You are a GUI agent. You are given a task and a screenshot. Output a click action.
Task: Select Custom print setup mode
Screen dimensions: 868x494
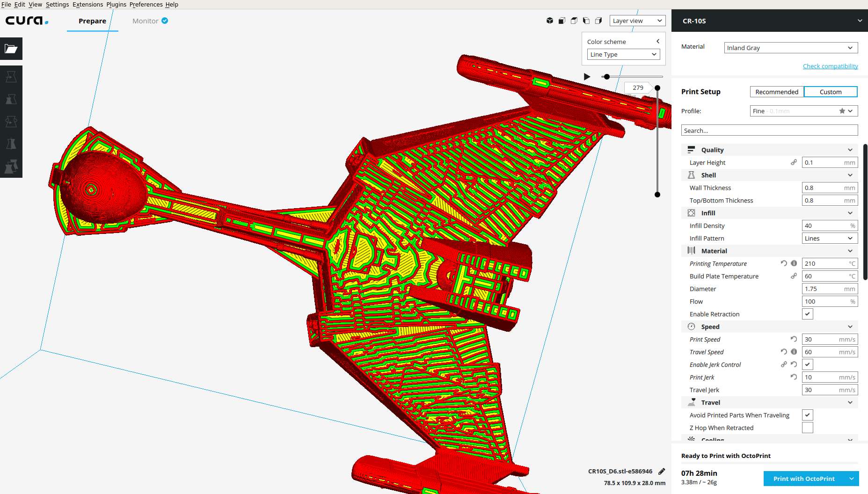pyautogui.click(x=831, y=92)
